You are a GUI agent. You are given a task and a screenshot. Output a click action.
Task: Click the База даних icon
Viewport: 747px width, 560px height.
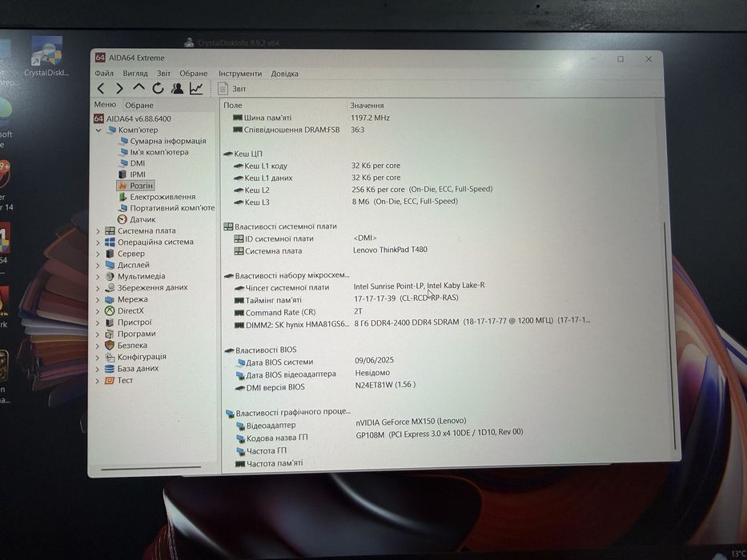pyautogui.click(x=110, y=369)
